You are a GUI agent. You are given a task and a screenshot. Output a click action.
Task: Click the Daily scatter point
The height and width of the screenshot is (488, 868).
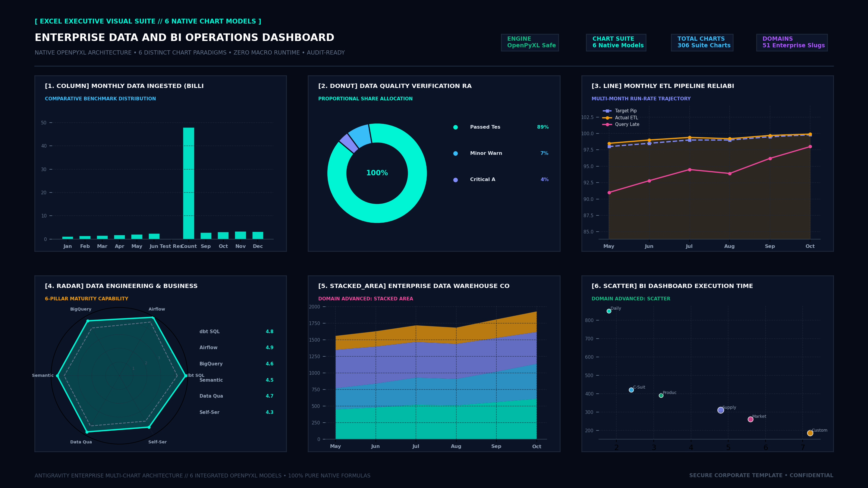[x=609, y=311]
